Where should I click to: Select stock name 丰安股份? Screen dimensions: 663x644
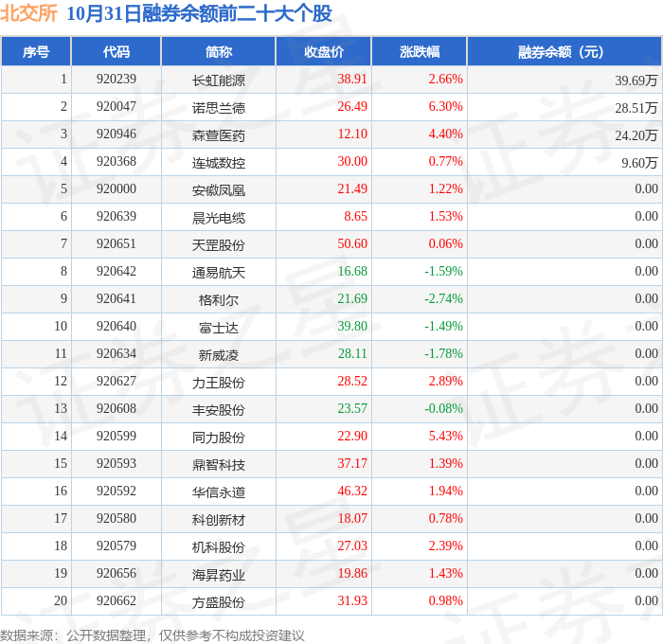pyautogui.click(x=219, y=410)
